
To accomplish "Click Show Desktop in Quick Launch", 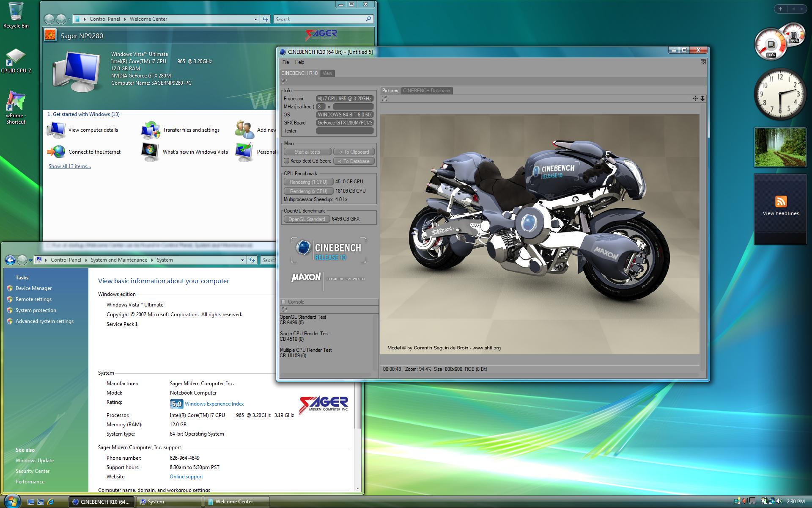I will click(31, 502).
